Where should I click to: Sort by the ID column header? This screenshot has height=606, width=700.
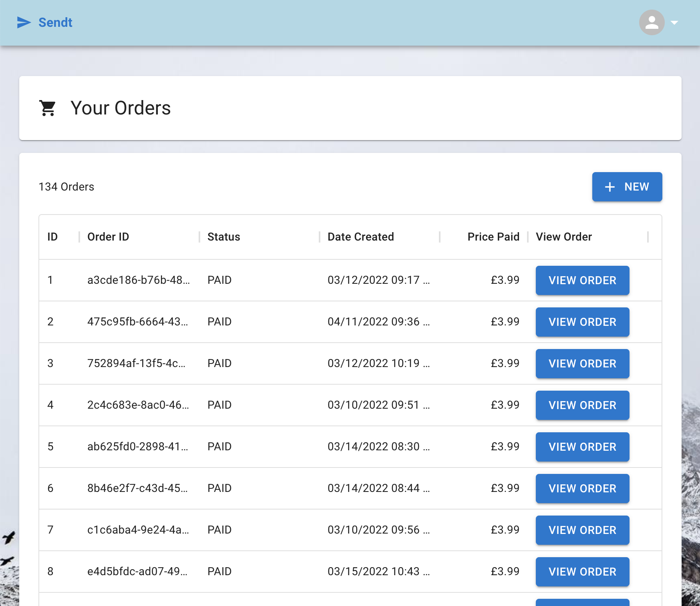[x=52, y=237]
